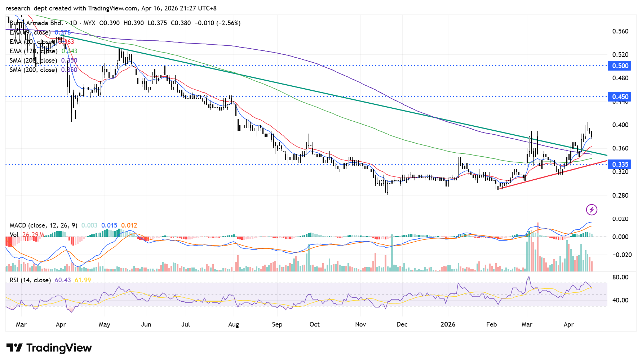Select the EMA (120, close) indicator legend
The width and height of the screenshot is (642, 364).
pyautogui.click(x=33, y=51)
